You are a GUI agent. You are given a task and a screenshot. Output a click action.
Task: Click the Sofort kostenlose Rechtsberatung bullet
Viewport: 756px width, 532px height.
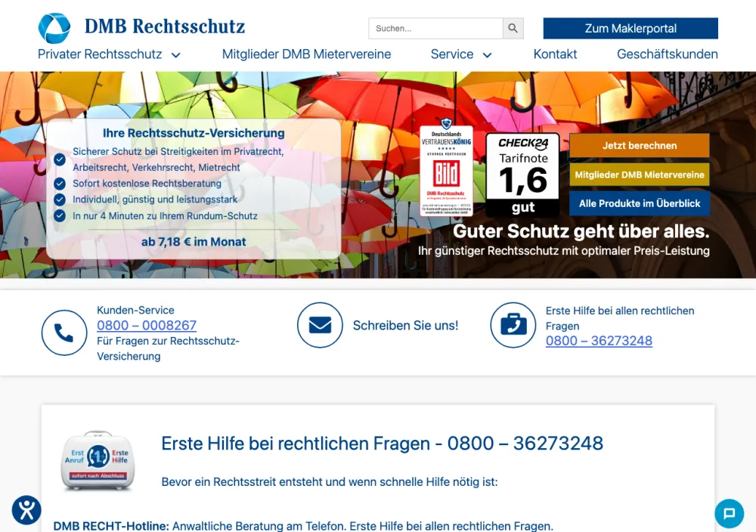[x=147, y=183]
